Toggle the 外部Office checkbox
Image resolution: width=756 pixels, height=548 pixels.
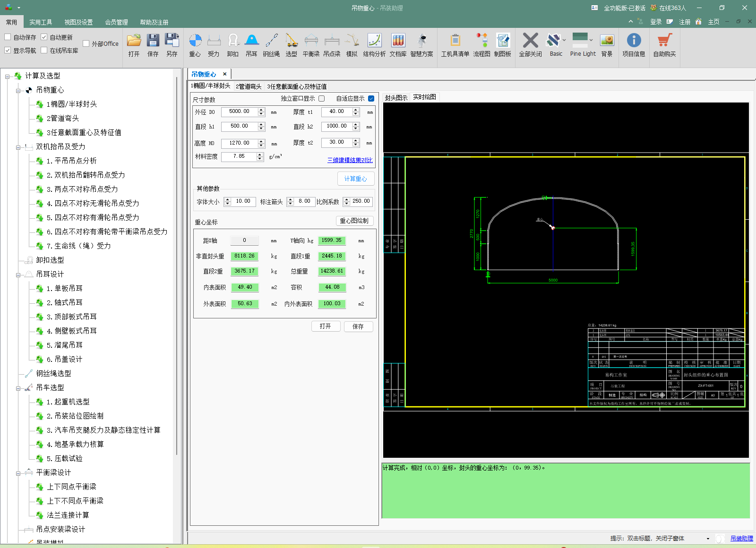pyautogui.click(x=86, y=44)
